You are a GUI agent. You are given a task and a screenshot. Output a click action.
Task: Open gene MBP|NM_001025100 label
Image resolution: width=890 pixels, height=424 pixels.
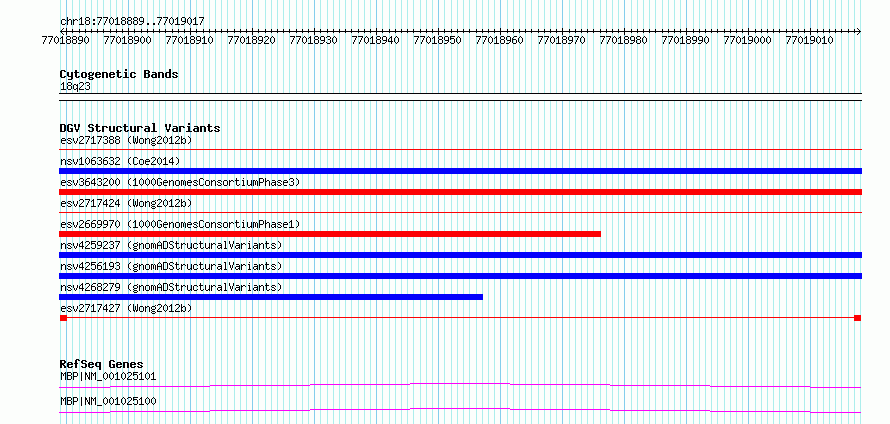pos(108,401)
